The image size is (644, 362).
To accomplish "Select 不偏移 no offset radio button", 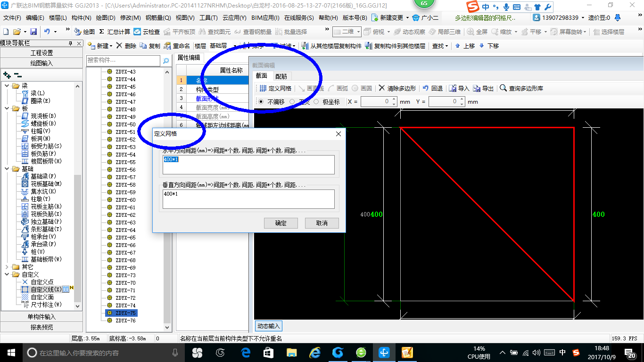I will (x=261, y=102).
